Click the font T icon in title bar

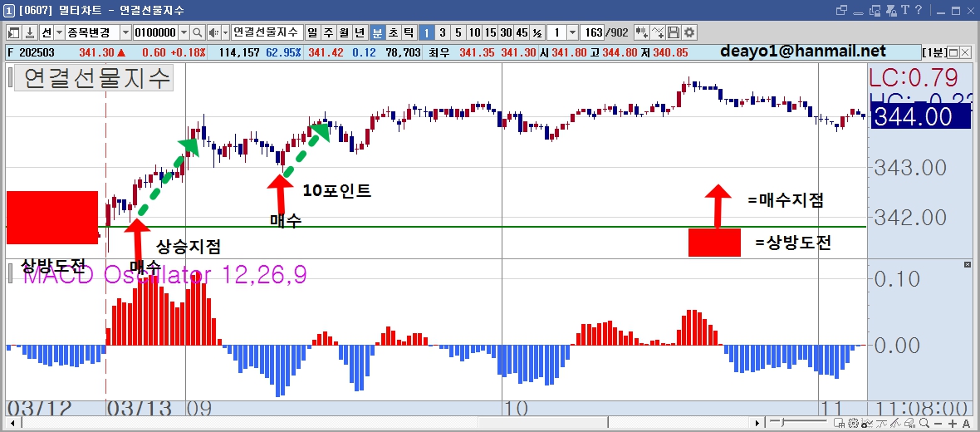point(905,9)
